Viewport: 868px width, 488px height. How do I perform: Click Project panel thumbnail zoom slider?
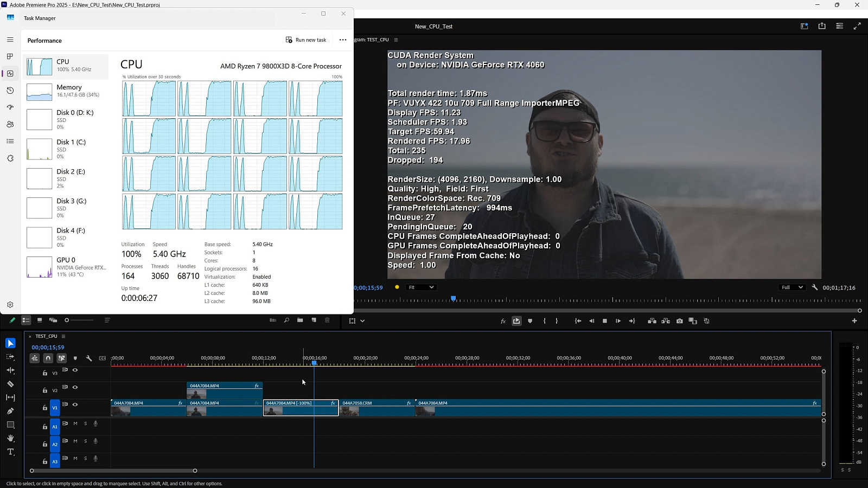tap(79, 320)
